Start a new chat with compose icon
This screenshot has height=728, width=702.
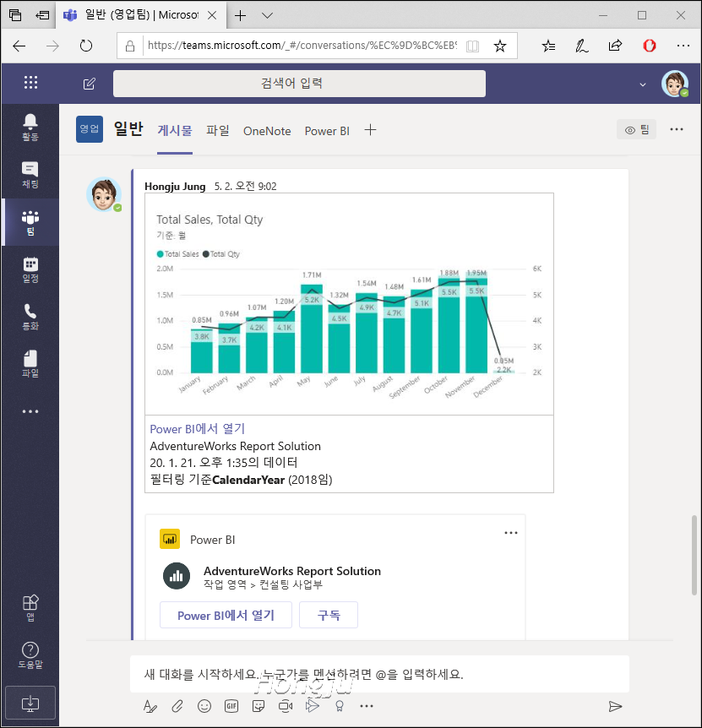pos(90,84)
